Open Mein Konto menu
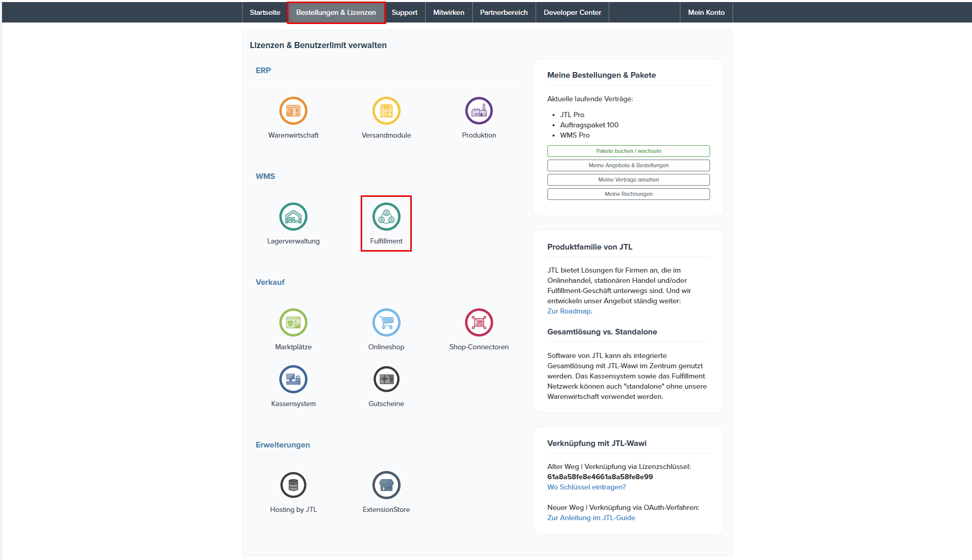 pos(706,12)
